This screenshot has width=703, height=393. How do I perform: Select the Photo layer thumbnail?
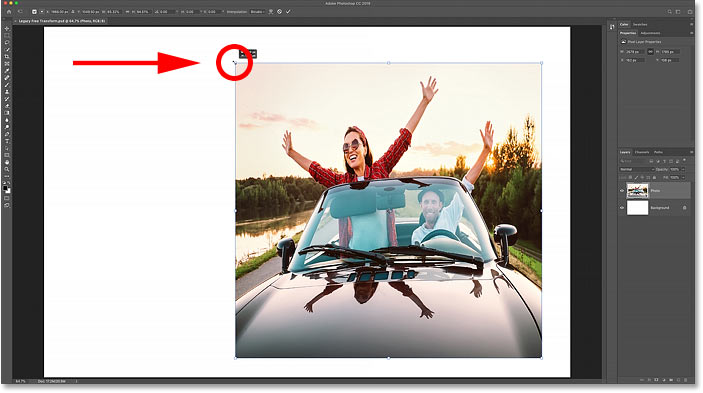point(638,191)
